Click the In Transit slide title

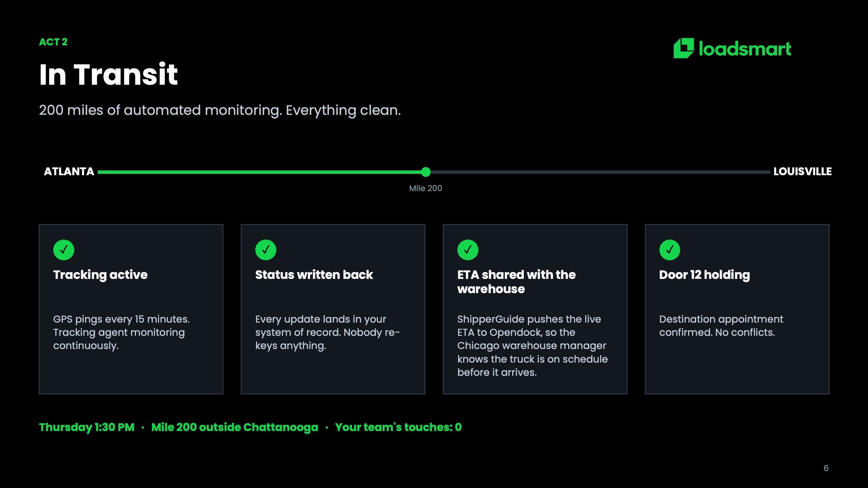[x=108, y=74]
